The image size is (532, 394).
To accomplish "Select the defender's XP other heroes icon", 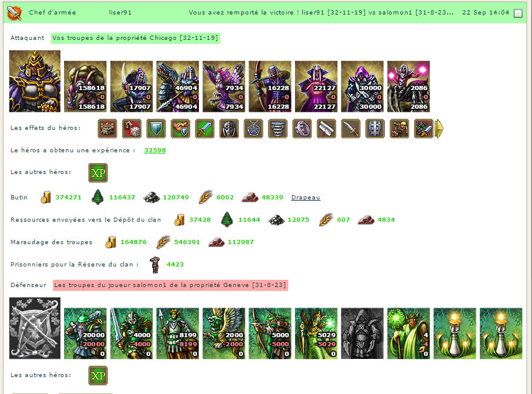I will [98, 376].
